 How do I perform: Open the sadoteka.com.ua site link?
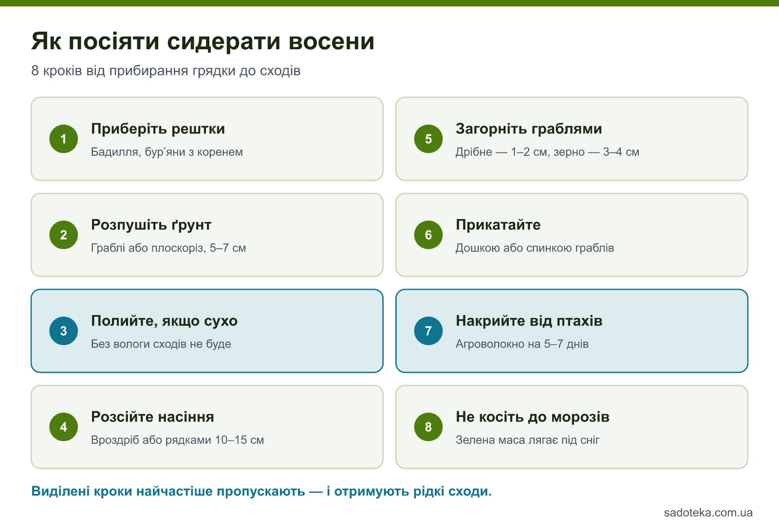coord(708,513)
